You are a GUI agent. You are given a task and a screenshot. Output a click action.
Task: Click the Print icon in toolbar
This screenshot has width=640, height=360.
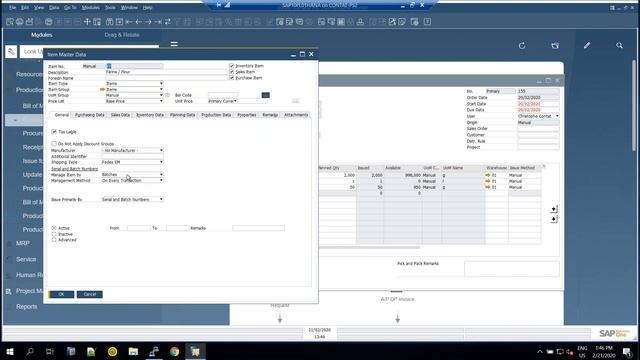20,22
